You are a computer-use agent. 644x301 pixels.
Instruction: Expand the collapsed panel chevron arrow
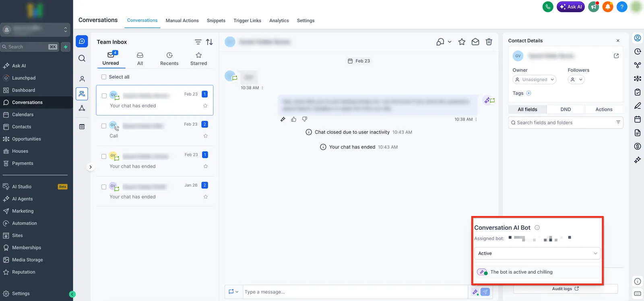91,167
